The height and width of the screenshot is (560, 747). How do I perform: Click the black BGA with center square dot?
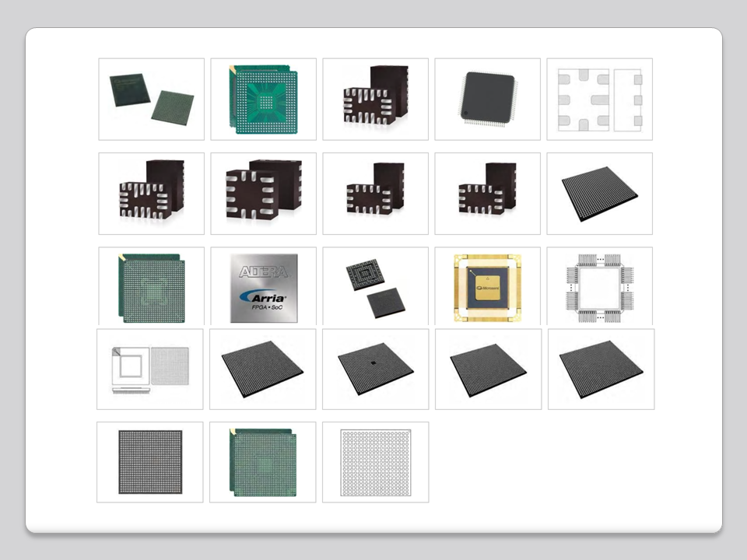tap(375, 369)
